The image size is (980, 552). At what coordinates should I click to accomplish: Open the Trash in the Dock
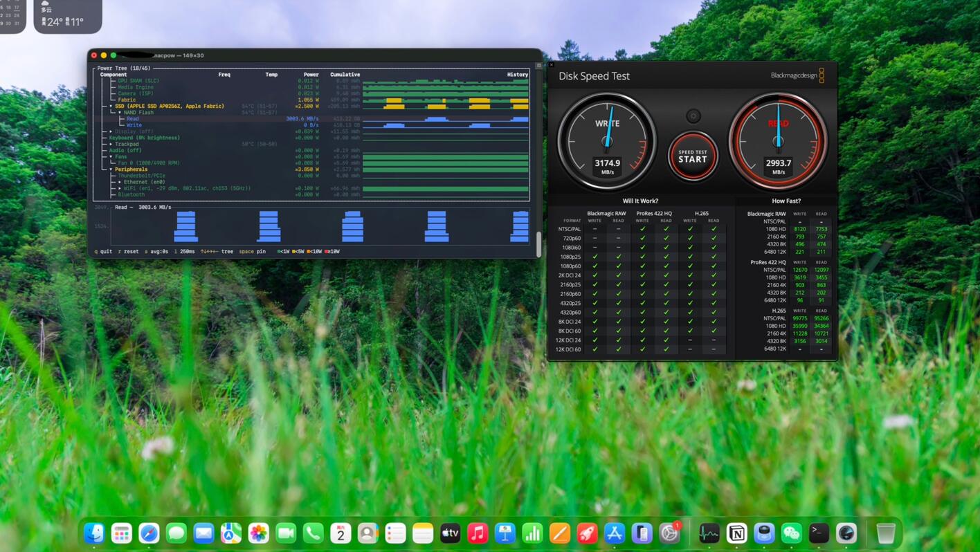pos(886,533)
